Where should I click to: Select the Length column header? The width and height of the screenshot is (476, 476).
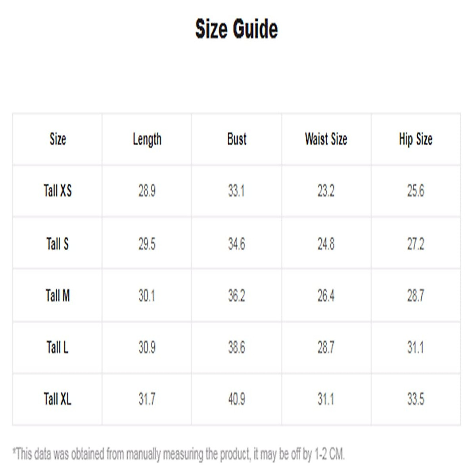[x=147, y=139]
